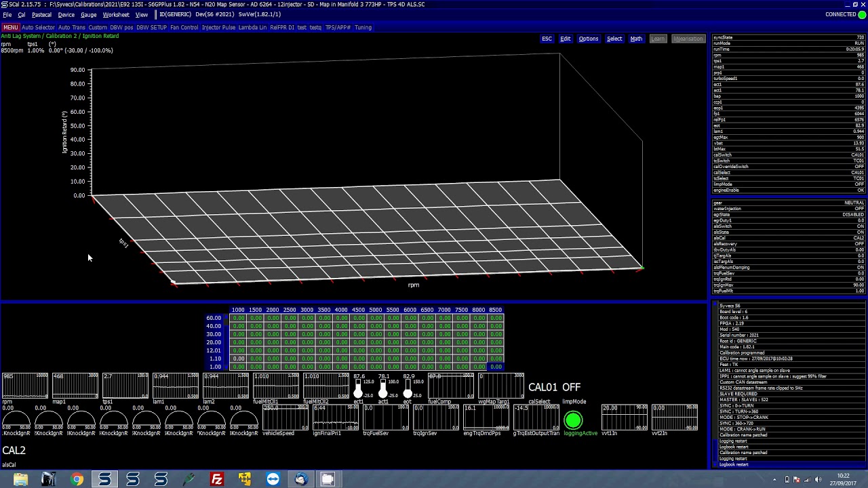Viewport: 868px width, 488px height.
Task: Click the CAL01 calSelect switch indicator
Action: 542,387
